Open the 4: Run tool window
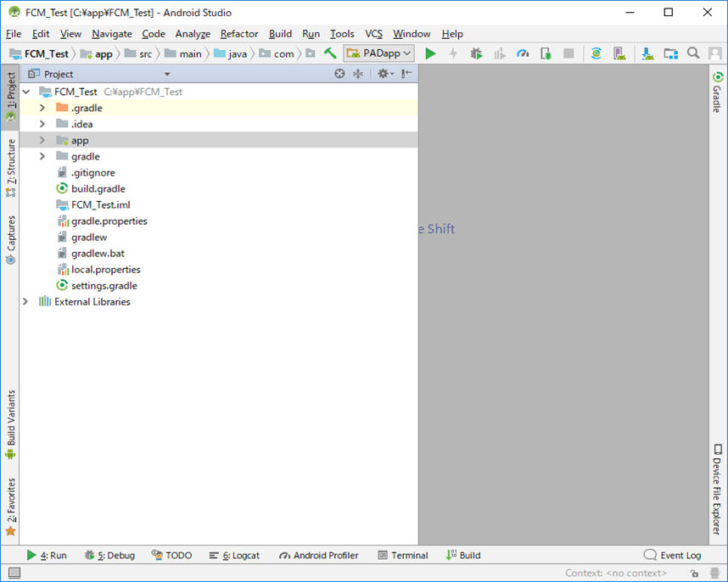Image resolution: width=728 pixels, height=582 pixels. tap(47, 556)
